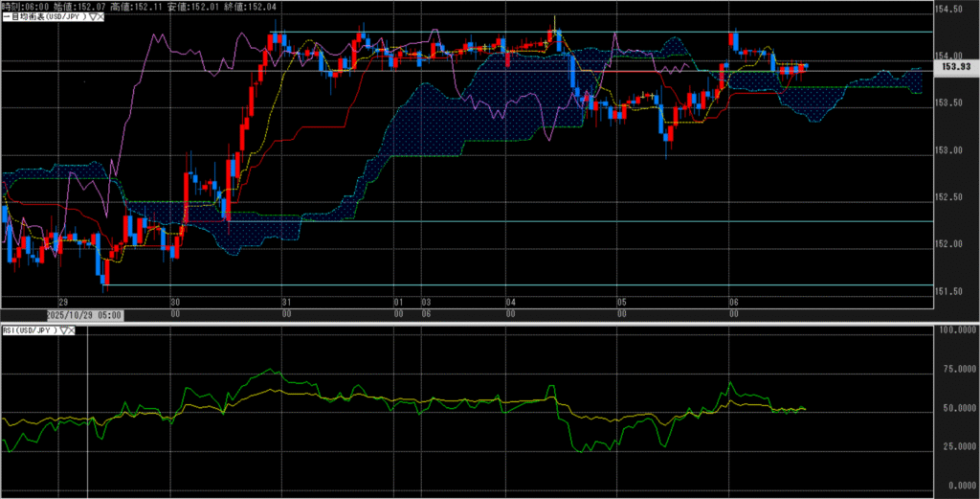
Task: Click the 75.0000 RSI scale label
Action: click(x=954, y=367)
